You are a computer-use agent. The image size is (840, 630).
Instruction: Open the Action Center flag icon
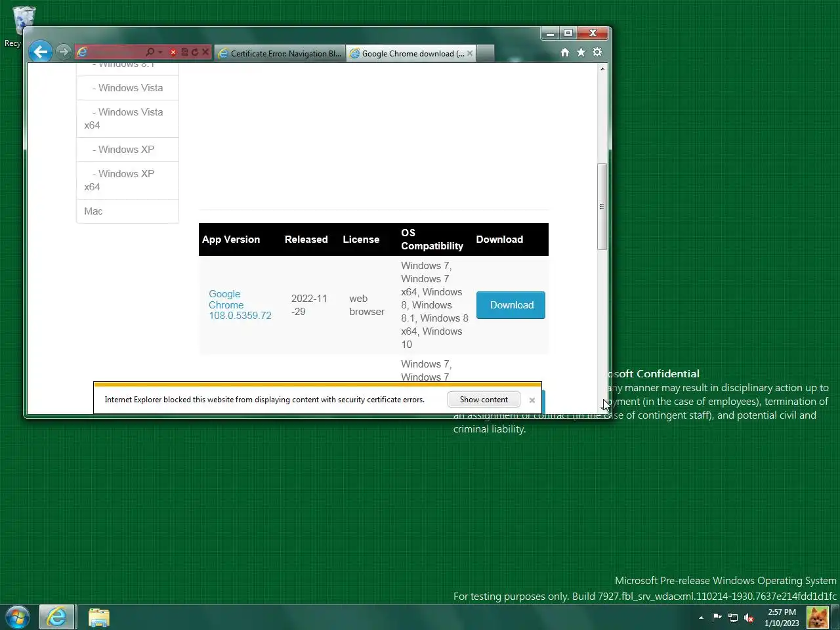[x=717, y=618]
